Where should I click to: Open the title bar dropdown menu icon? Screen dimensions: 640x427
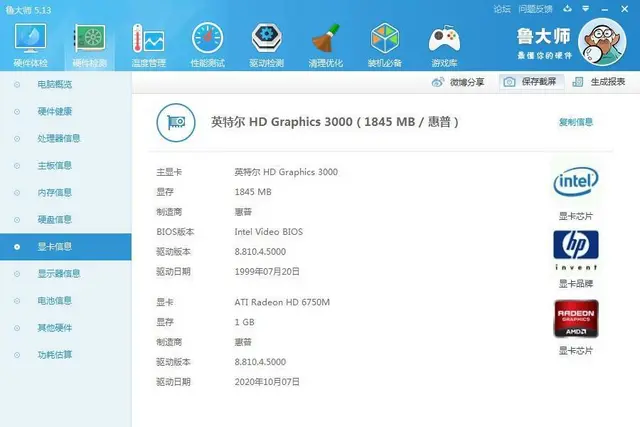[586, 9]
